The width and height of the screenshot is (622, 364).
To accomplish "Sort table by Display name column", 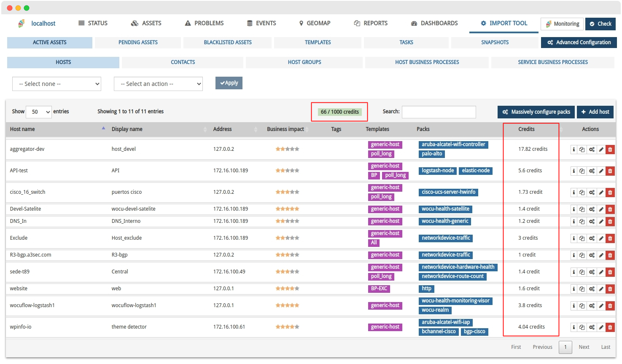I will tap(159, 129).
